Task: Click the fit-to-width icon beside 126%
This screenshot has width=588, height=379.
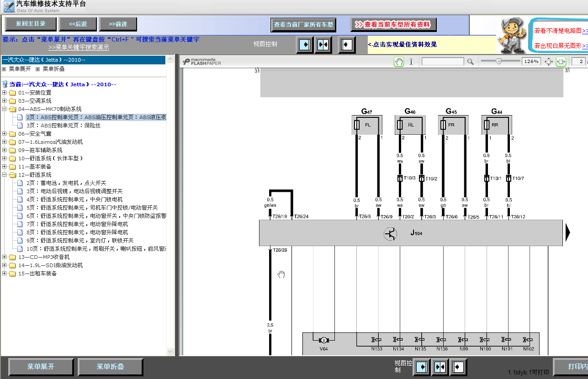Action: click(x=549, y=62)
